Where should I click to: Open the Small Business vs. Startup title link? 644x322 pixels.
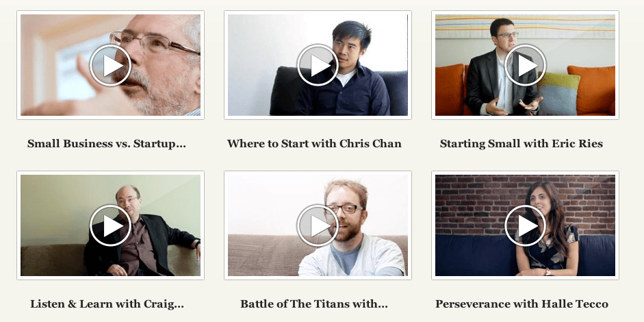tap(106, 144)
